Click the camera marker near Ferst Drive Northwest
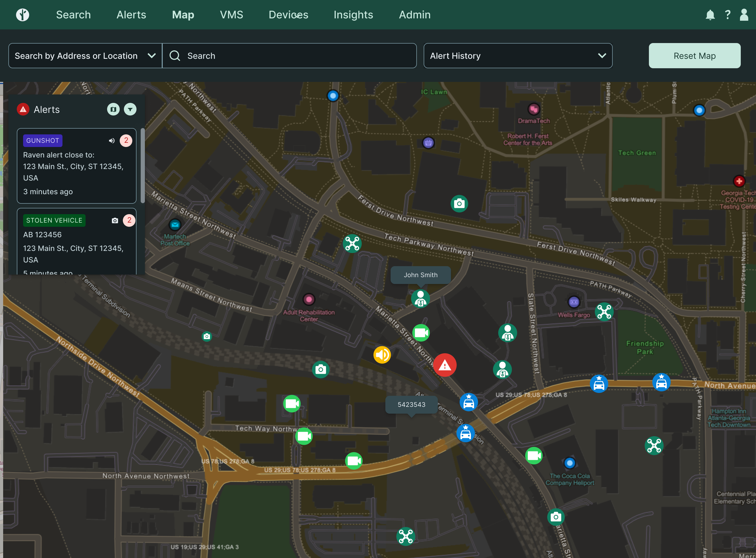The image size is (756, 558). [459, 204]
